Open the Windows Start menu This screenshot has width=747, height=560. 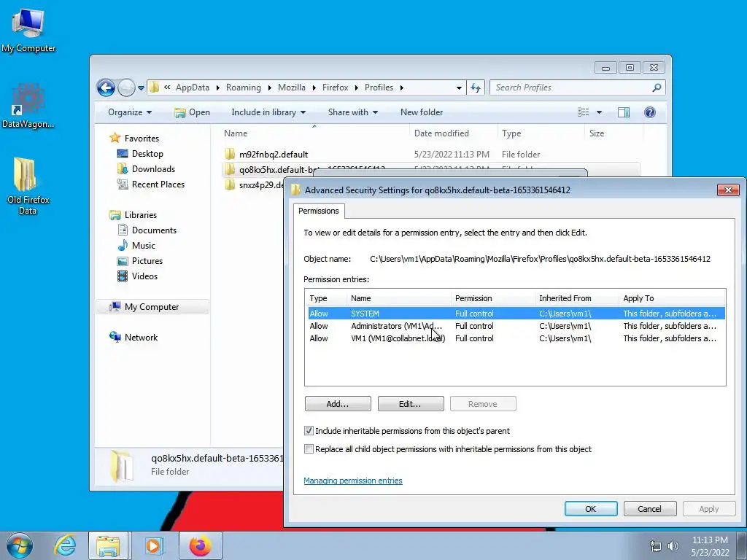point(20,545)
